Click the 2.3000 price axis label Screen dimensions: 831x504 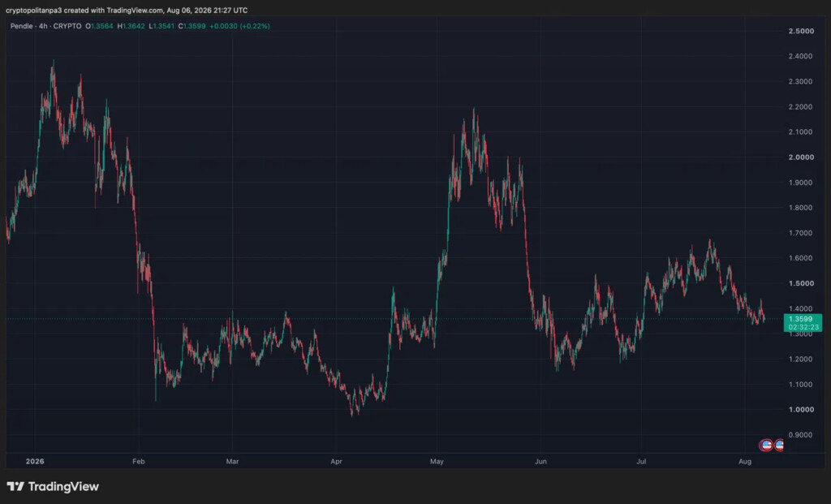[801, 82]
